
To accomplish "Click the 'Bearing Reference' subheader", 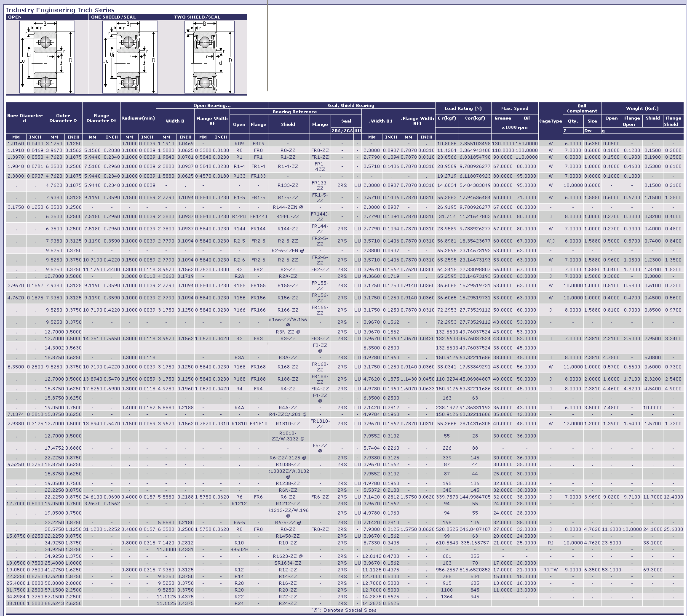I will click(x=294, y=112).
